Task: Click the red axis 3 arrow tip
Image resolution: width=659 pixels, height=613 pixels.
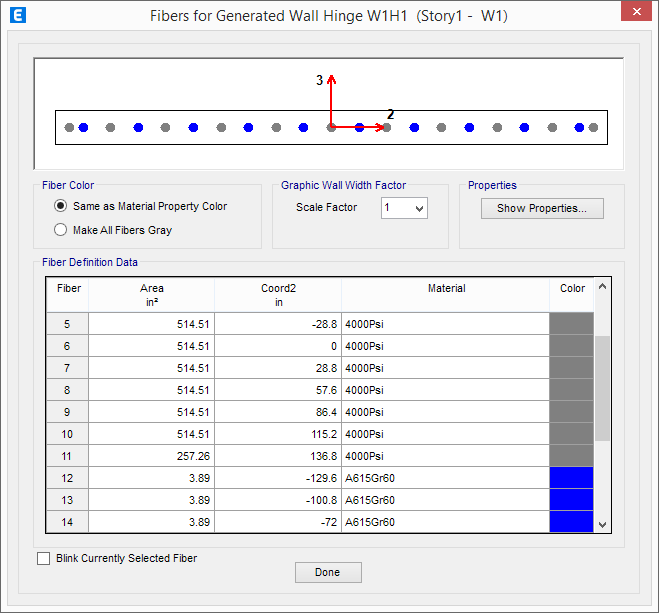Action: [x=332, y=78]
